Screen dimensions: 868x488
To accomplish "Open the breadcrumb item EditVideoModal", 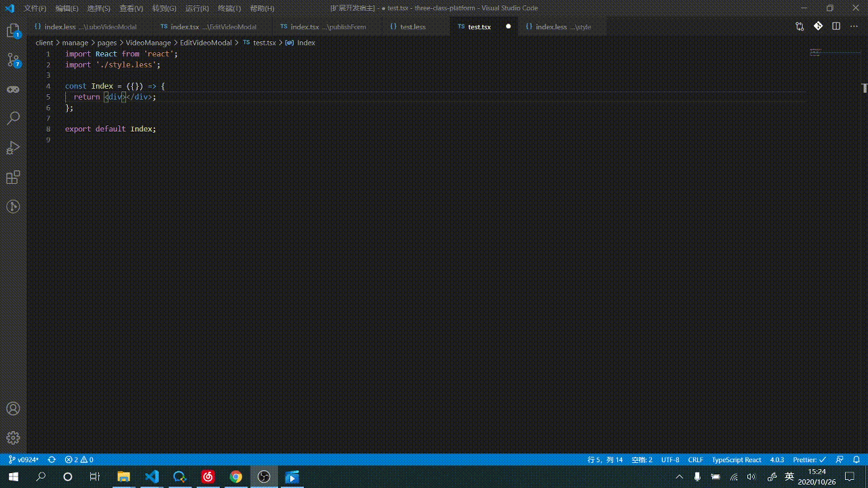I will click(x=206, y=42).
